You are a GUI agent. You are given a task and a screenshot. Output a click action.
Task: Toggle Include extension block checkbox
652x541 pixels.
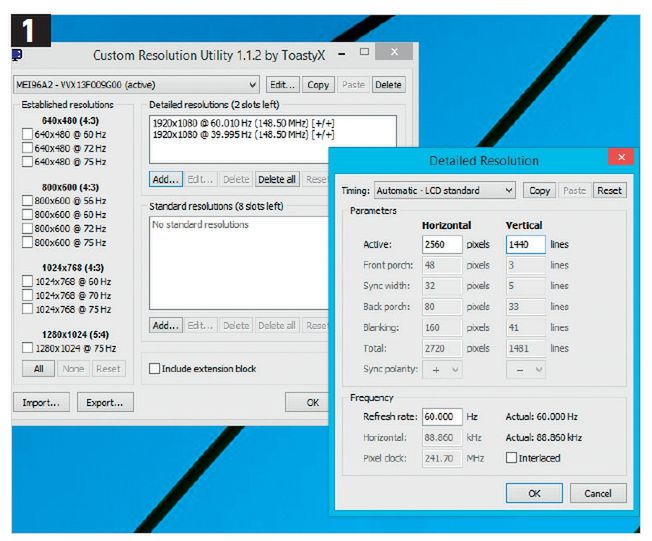tap(154, 368)
